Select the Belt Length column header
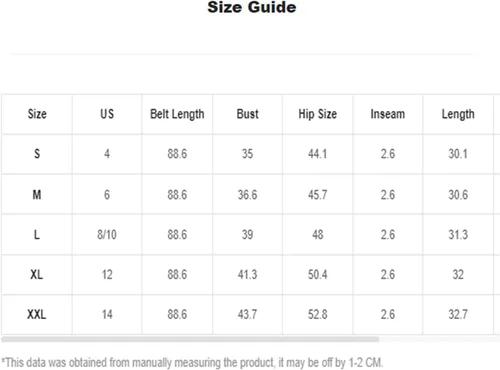500x370 pixels. click(177, 114)
